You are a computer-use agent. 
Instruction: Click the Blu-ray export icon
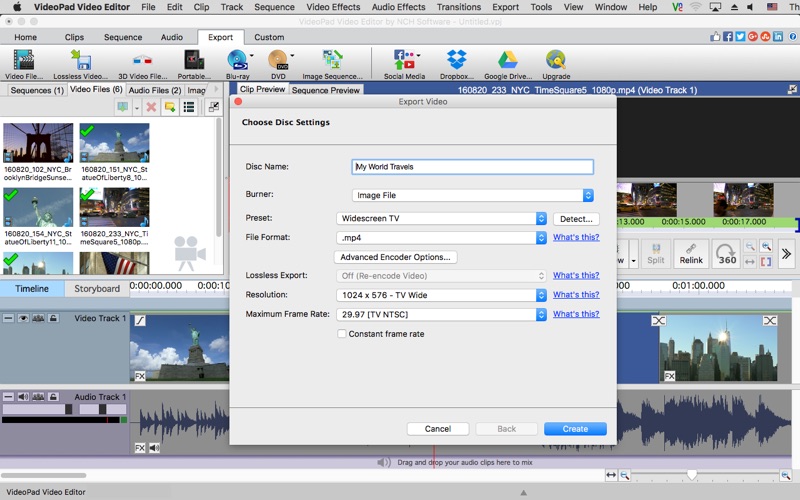coord(236,62)
